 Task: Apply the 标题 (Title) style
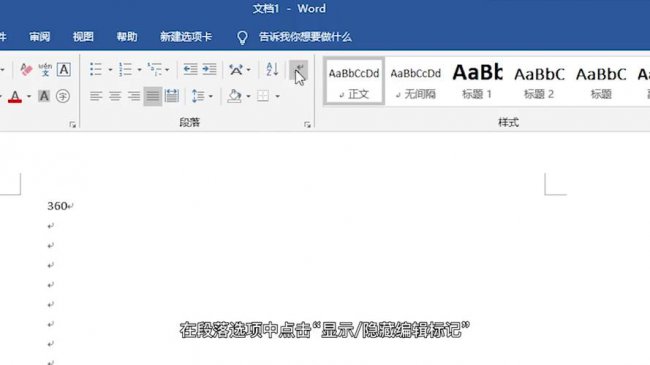tap(601, 81)
